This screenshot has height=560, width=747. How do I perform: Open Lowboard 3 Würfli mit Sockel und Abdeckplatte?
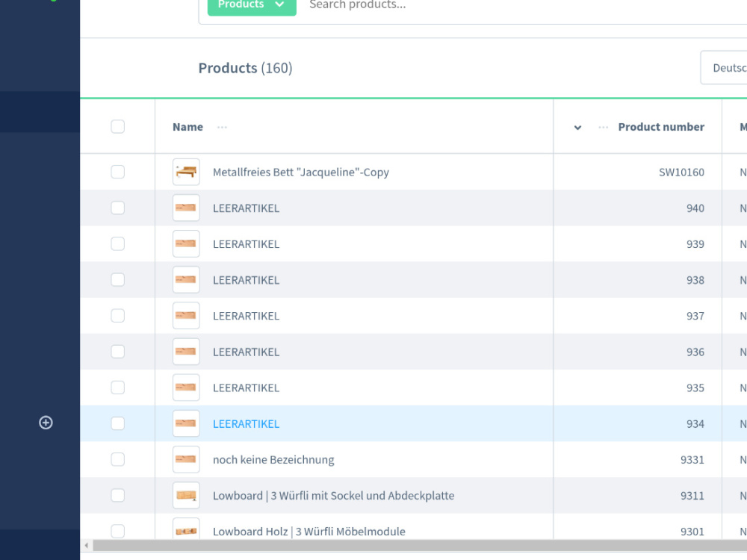point(333,496)
